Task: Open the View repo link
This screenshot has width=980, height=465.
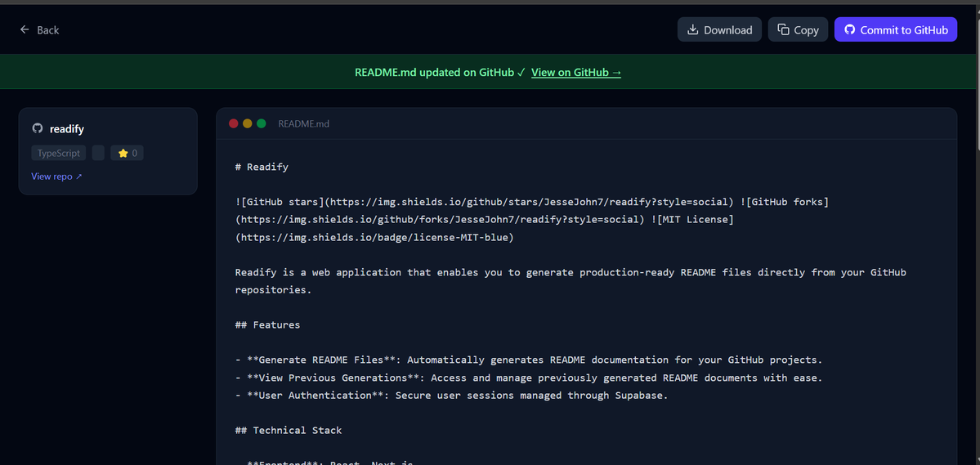Action: coord(57,177)
